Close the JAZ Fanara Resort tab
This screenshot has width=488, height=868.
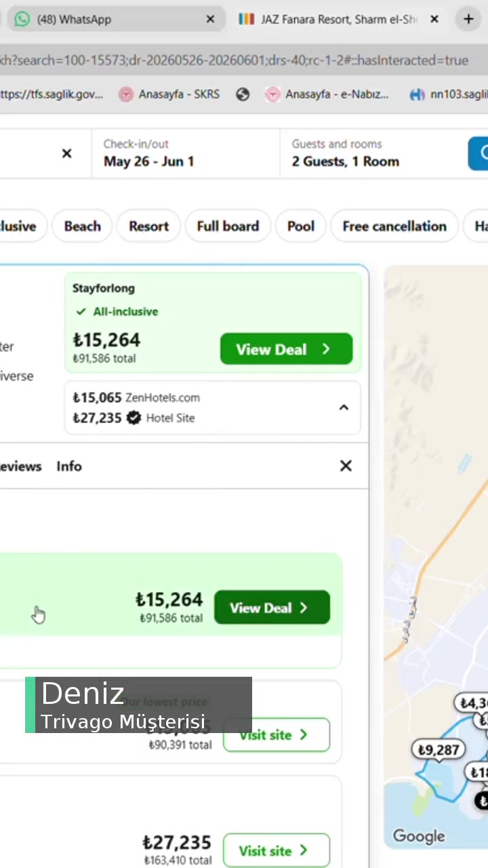434,19
